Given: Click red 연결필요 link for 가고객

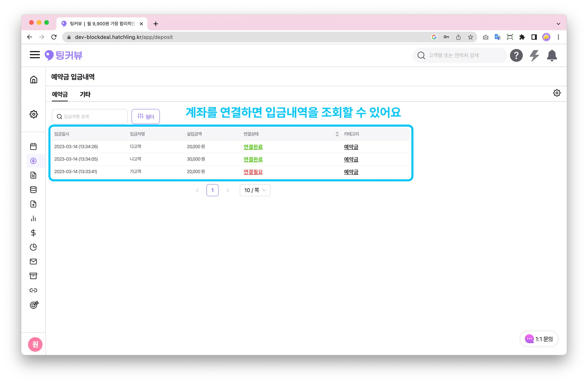Looking at the screenshot, I should 253,172.
